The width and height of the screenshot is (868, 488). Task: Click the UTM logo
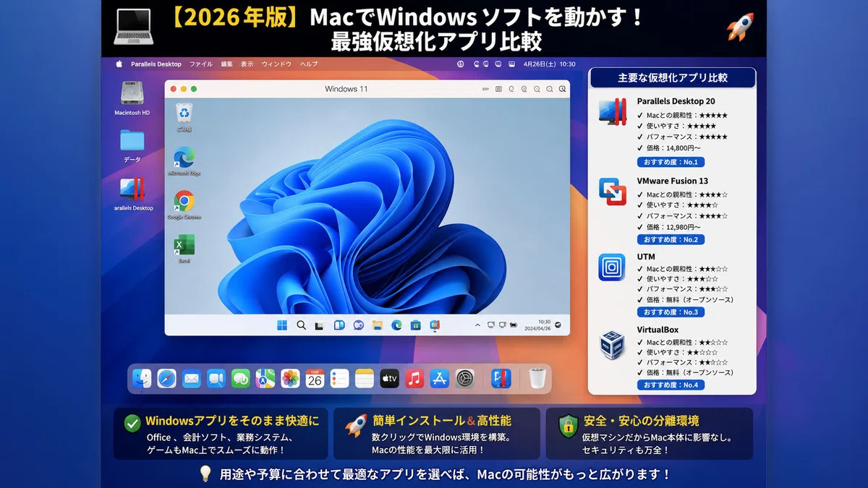[x=612, y=267]
